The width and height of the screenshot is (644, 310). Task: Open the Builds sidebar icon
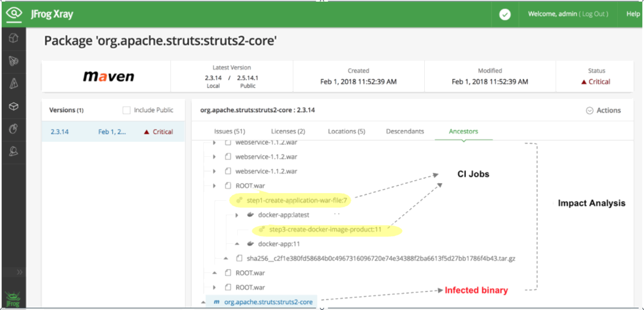pyautogui.click(x=14, y=129)
